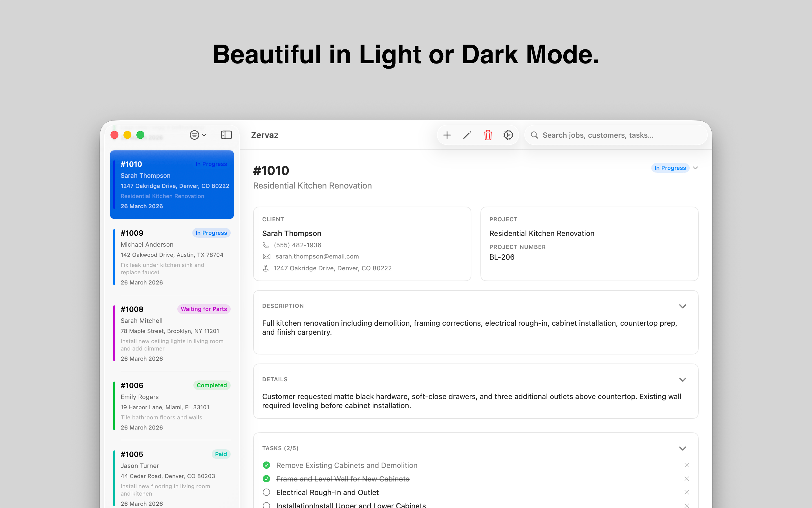This screenshot has height=508, width=812.
Task: Click the search magnifier icon
Action: pos(534,135)
